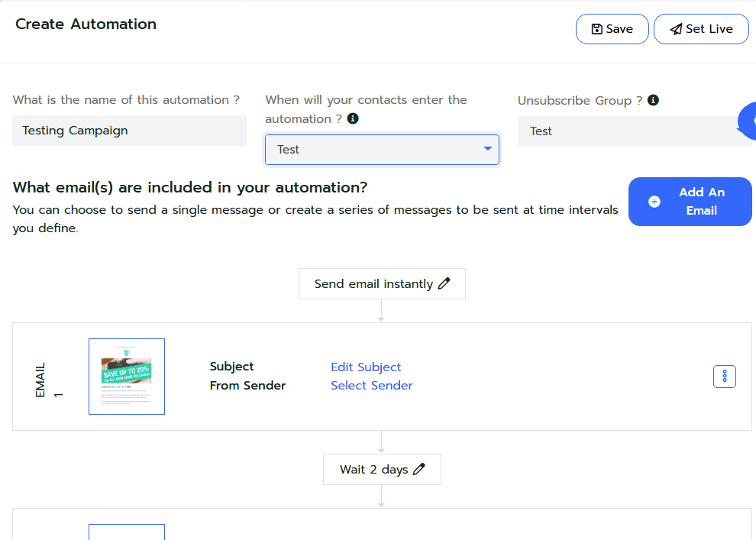Click the Wait 2 days box
This screenshot has height=540, width=756.
(382, 469)
